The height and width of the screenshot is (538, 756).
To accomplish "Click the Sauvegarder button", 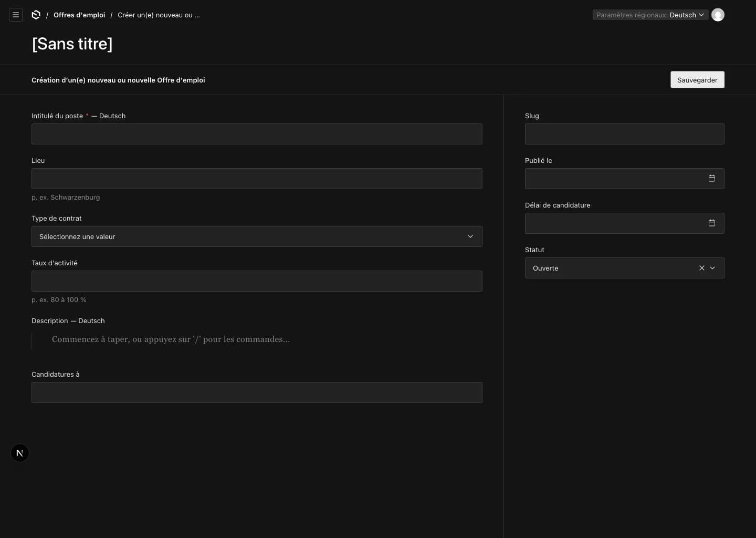I will 697,80.
